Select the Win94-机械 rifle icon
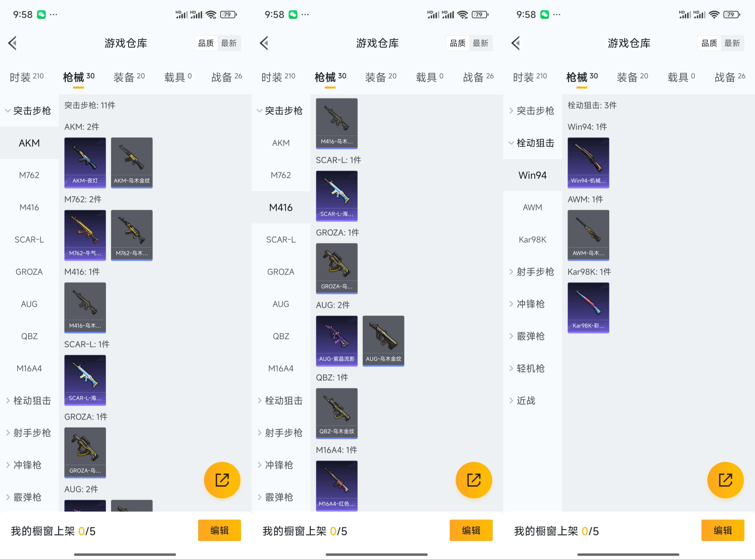Image resolution: width=755 pixels, height=560 pixels. tap(588, 163)
